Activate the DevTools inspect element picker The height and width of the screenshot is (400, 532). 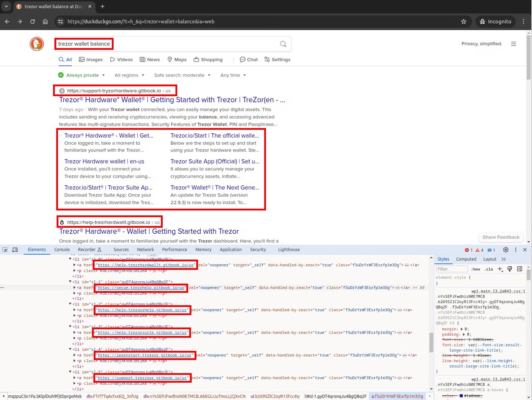[x=5, y=250]
